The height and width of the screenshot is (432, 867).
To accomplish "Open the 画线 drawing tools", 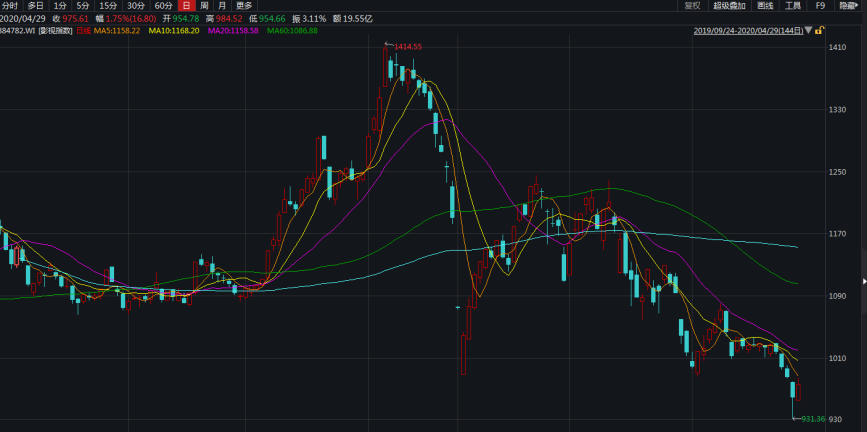I will (766, 6).
